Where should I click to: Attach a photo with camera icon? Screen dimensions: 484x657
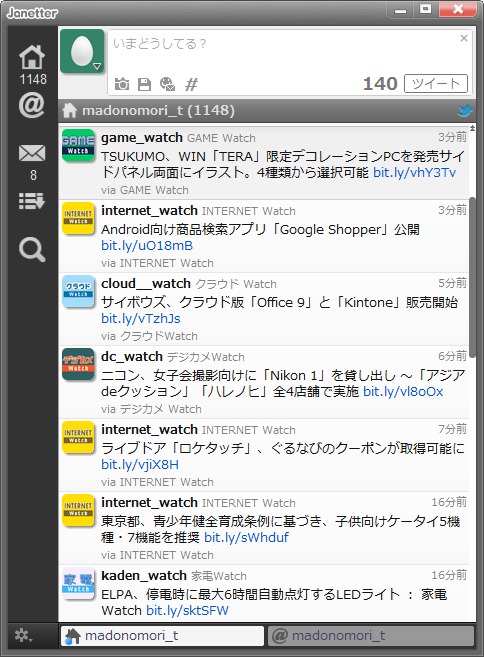point(122,84)
